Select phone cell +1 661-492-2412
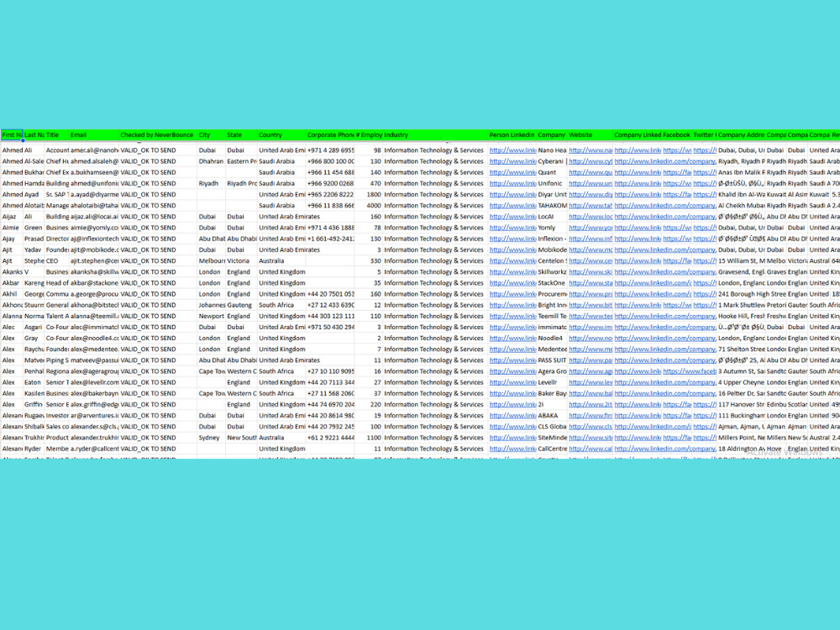This screenshot has height=630, width=840. tap(330, 239)
